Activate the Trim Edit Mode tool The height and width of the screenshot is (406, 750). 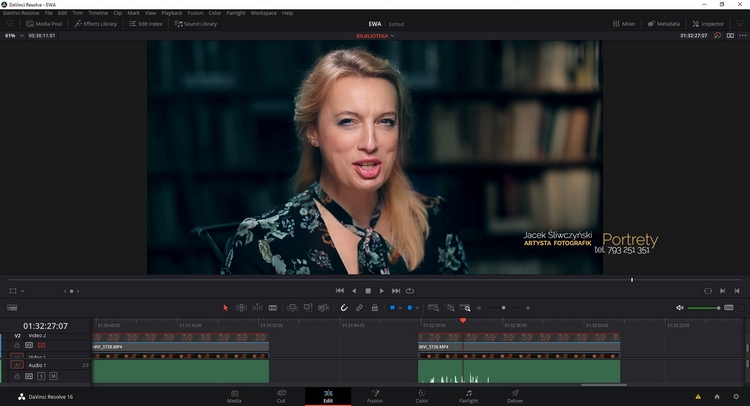[x=241, y=308]
